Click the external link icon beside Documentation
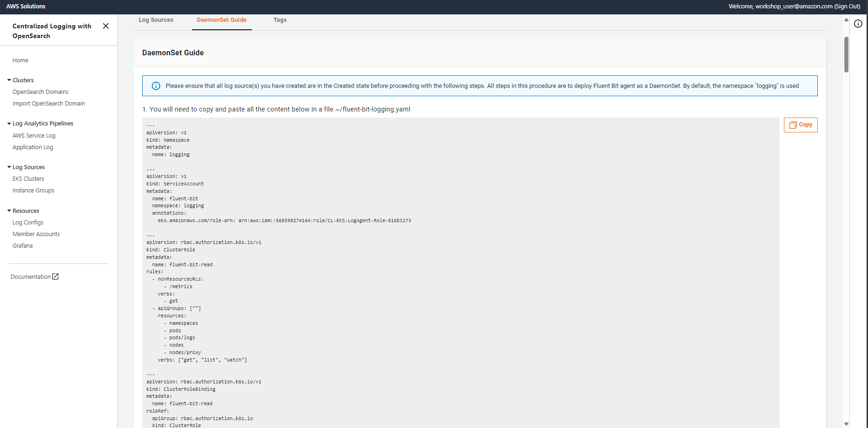The image size is (868, 428). pyautogui.click(x=55, y=277)
